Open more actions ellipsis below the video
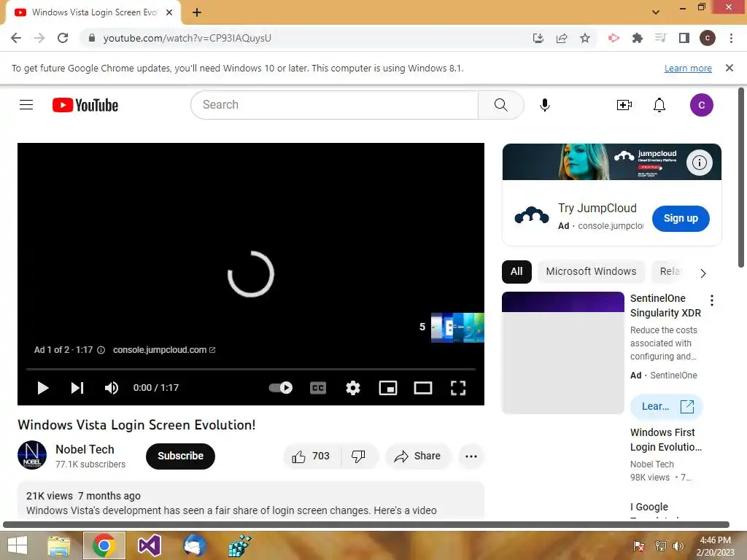Image resolution: width=747 pixels, height=560 pixels. (471, 456)
